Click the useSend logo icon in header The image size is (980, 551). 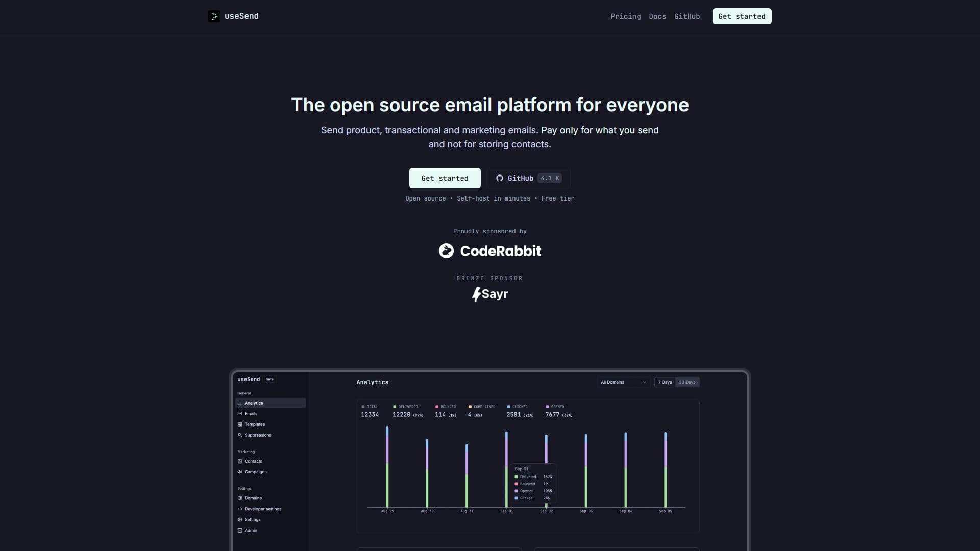coord(214,16)
